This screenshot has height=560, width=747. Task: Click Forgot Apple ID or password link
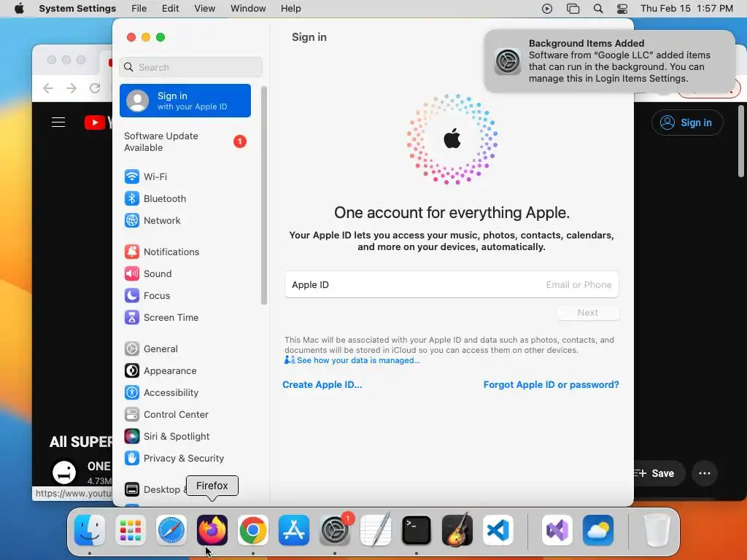[x=551, y=385]
